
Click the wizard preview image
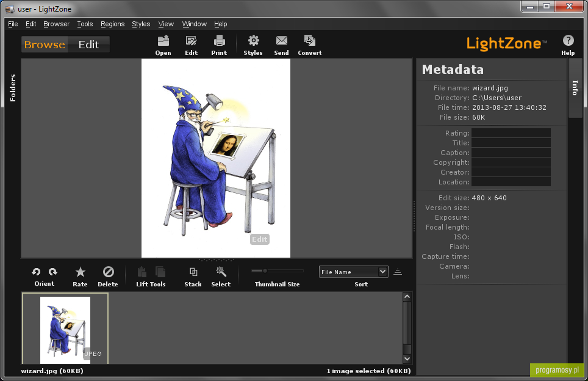216,158
